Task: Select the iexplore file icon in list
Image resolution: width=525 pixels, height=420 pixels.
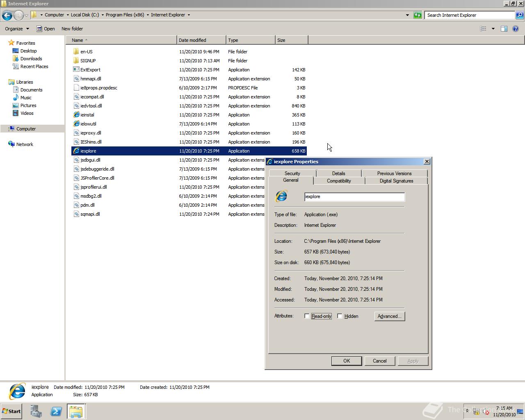Action: point(76,151)
